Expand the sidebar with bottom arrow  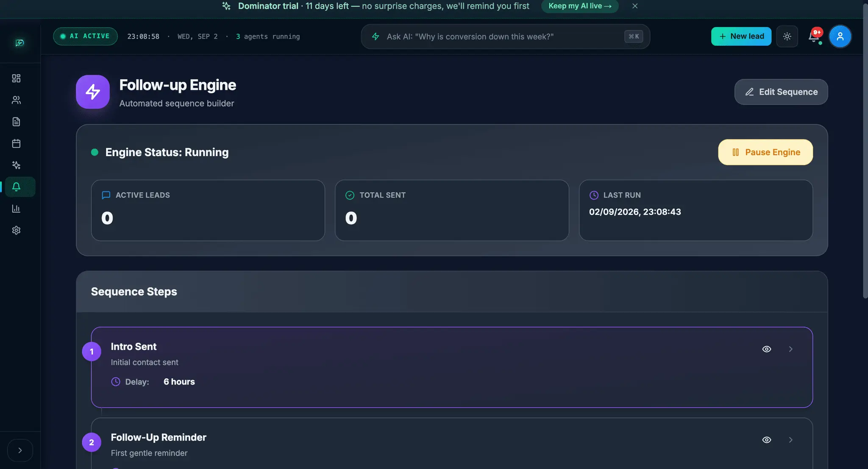(x=20, y=450)
